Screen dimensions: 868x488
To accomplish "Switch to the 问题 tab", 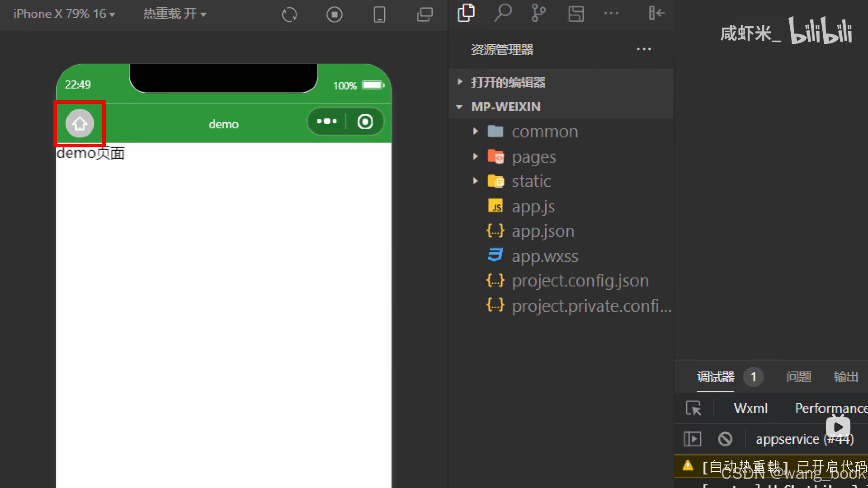I will click(x=799, y=377).
